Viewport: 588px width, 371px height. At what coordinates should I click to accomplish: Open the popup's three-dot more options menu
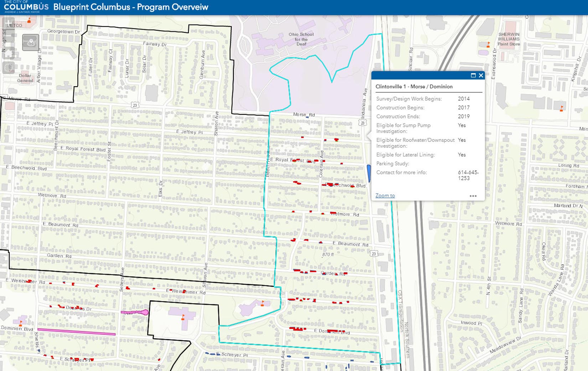pyautogui.click(x=473, y=196)
